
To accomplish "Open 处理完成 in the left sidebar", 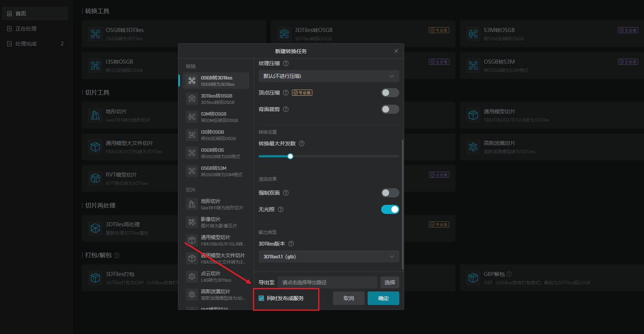I will pos(26,44).
